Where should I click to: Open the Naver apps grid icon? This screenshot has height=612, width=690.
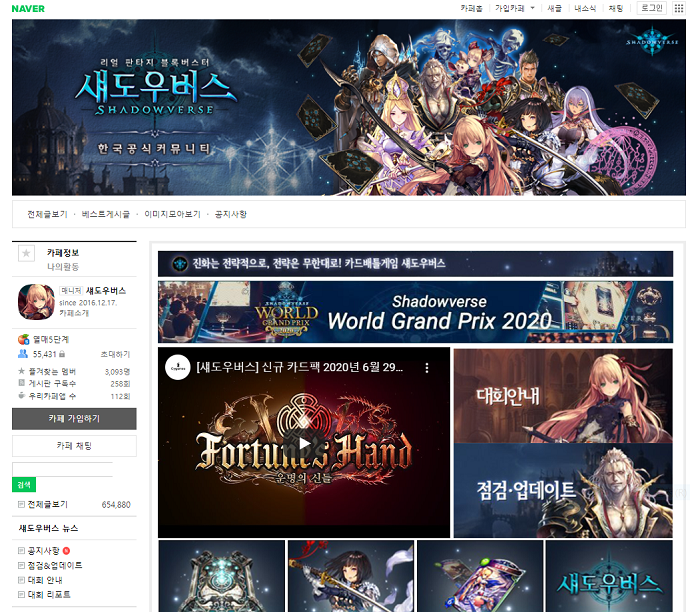[679, 8]
